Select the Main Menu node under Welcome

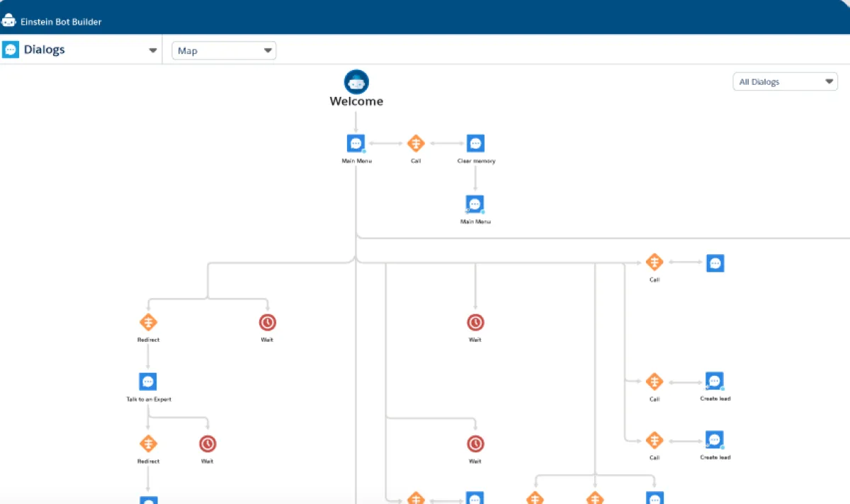[356, 144]
